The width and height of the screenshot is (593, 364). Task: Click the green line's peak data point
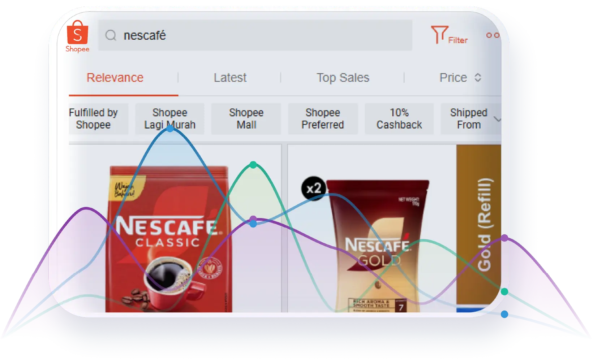point(253,165)
